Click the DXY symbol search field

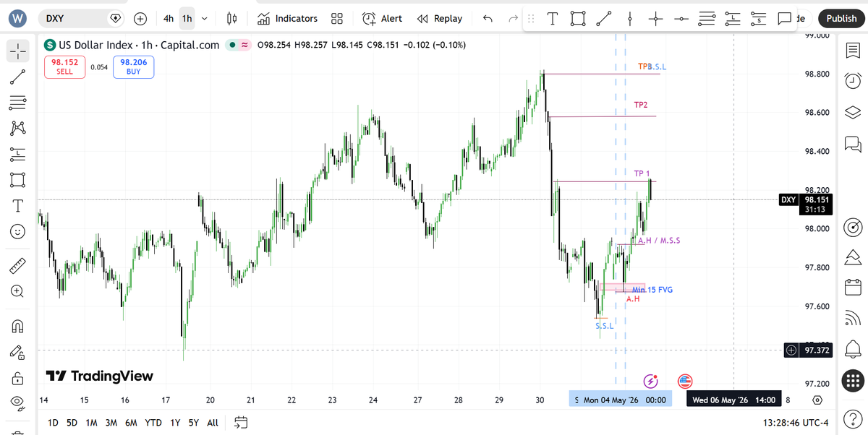pyautogui.click(x=81, y=19)
